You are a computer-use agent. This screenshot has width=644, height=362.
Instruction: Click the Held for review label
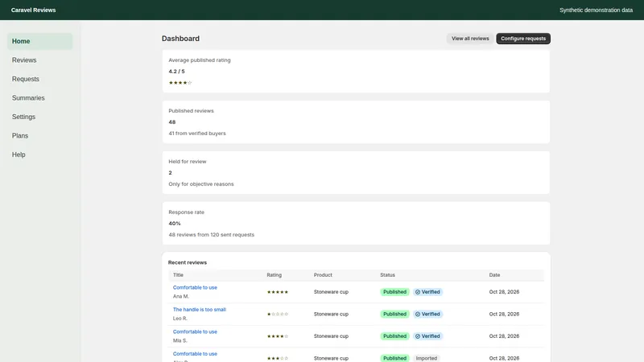[188, 162]
